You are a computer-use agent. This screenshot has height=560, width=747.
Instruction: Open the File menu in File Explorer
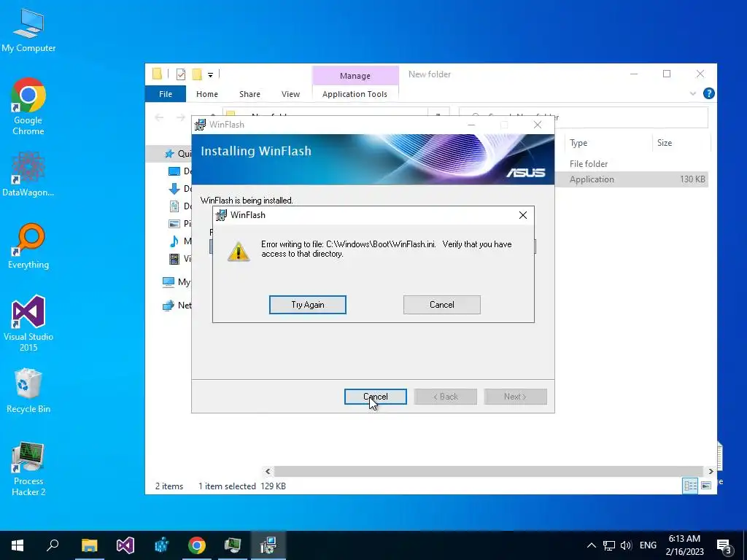click(166, 94)
